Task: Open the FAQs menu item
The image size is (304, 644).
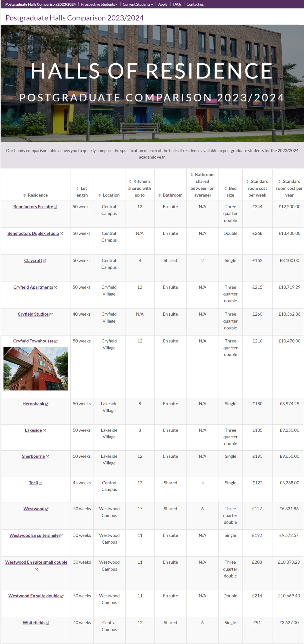Action: [x=177, y=4]
